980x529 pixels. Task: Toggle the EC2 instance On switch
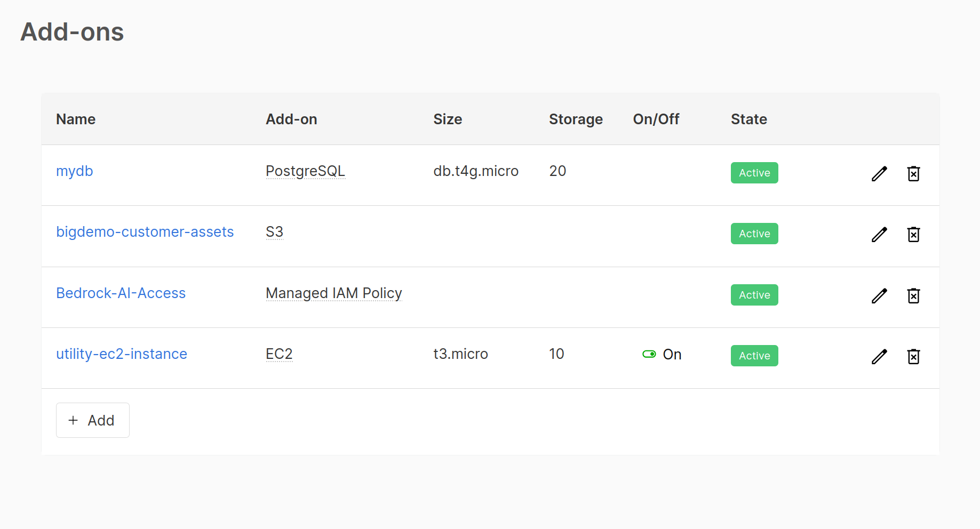(x=649, y=354)
